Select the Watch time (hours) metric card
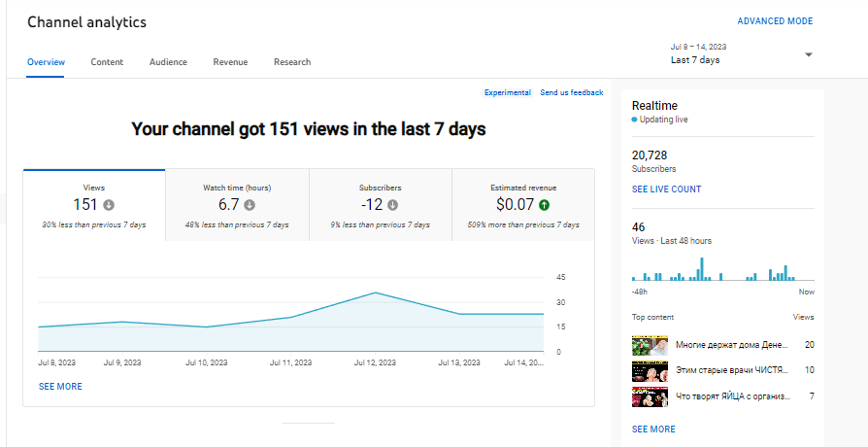This screenshot has height=447, width=868. click(237, 204)
